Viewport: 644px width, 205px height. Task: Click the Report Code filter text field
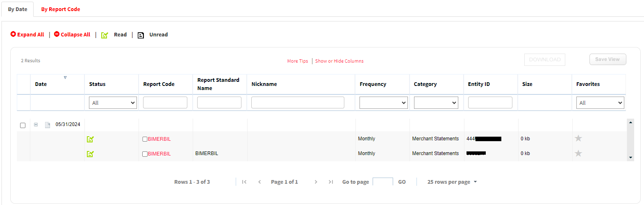[x=165, y=103]
